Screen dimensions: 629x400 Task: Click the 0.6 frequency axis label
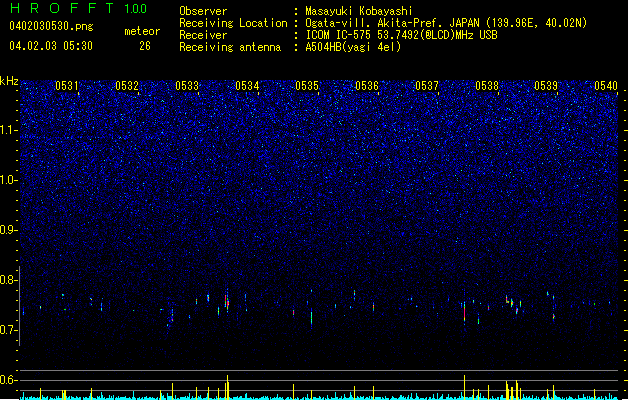(x=9, y=380)
